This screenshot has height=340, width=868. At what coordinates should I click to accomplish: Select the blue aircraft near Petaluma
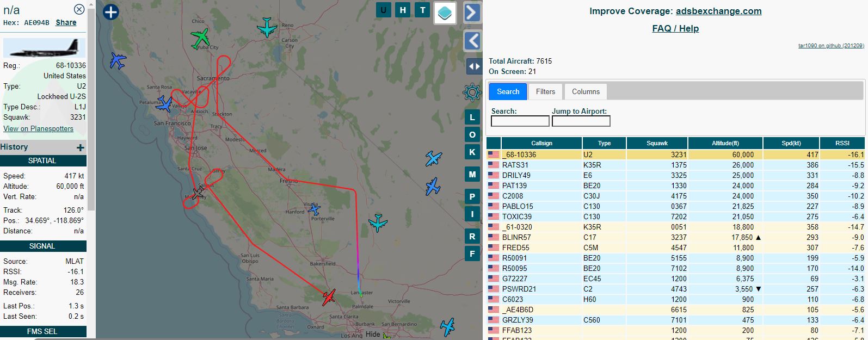pyautogui.click(x=164, y=104)
